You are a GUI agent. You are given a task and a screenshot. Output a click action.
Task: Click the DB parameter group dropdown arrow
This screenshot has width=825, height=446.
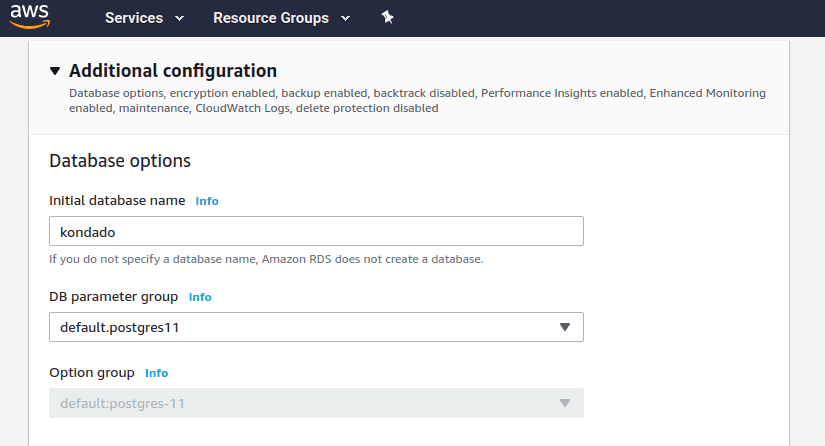(x=564, y=327)
